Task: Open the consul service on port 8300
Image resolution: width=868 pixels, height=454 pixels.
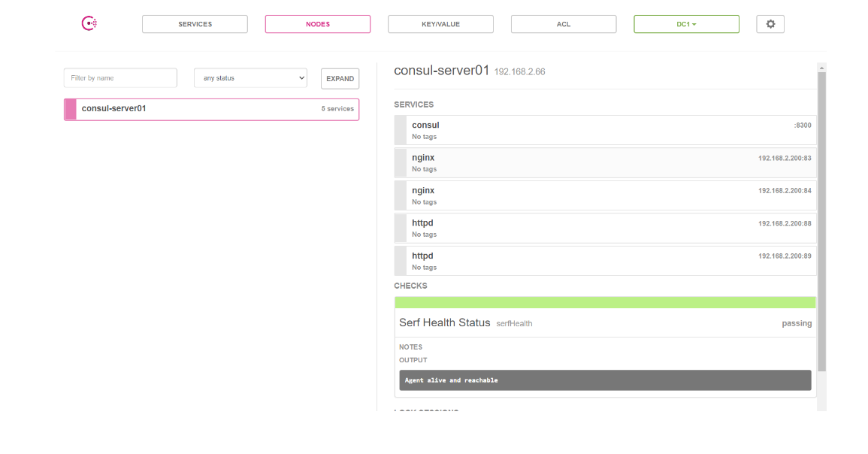Action: click(x=605, y=130)
